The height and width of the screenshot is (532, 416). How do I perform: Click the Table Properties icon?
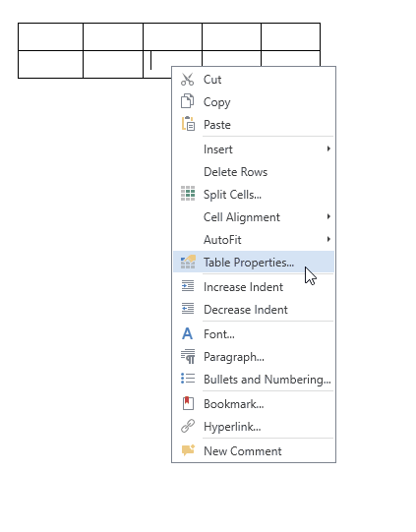tap(188, 262)
